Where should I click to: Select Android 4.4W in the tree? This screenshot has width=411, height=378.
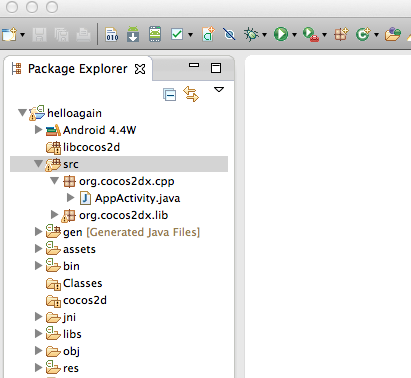coord(100,130)
